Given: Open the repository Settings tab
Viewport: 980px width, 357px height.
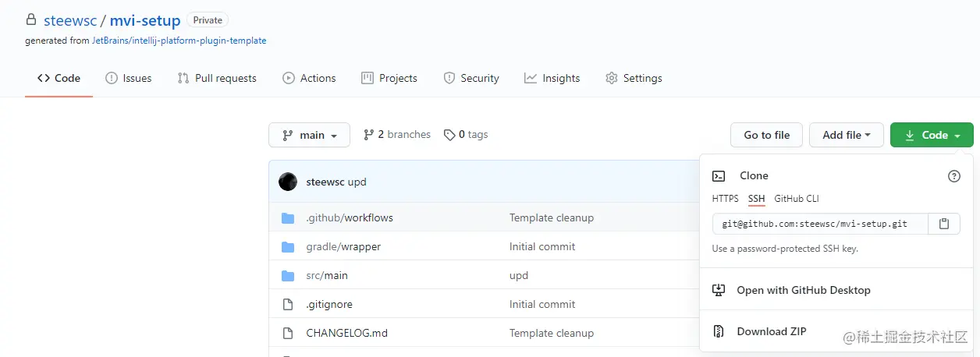Looking at the screenshot, I should tap(634, 78).
